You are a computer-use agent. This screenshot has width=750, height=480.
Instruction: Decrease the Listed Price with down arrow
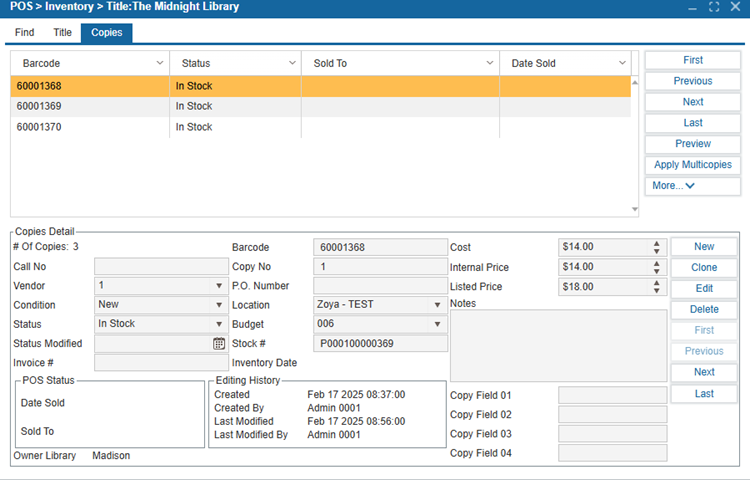tap(657, 291)
